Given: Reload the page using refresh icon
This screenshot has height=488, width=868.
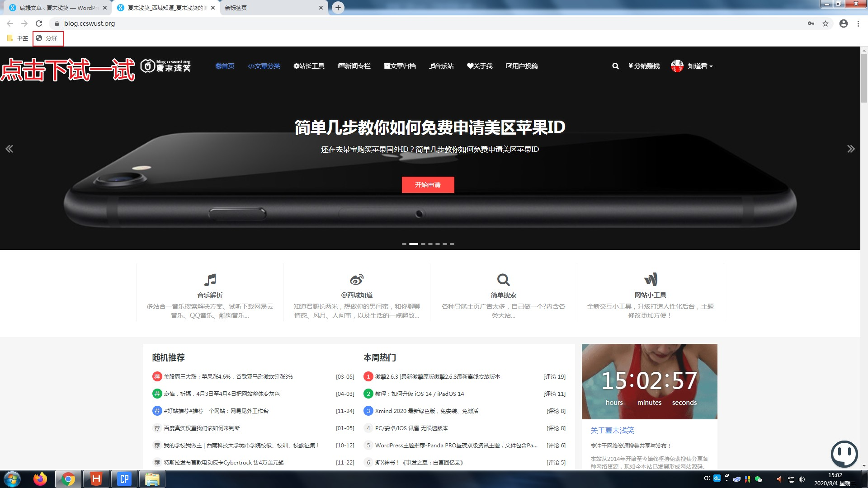Looking at the screenshot, I should coord(39,23).
